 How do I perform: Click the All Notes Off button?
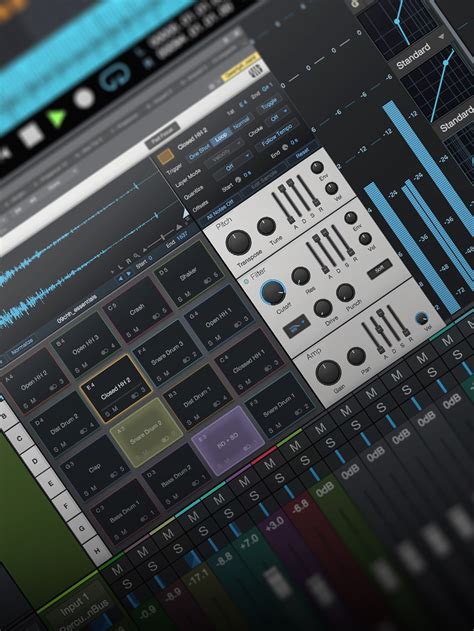tap(220, 209)
